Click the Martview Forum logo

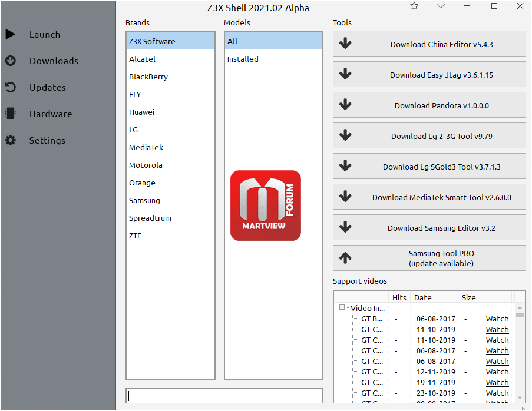coord(265,206)
